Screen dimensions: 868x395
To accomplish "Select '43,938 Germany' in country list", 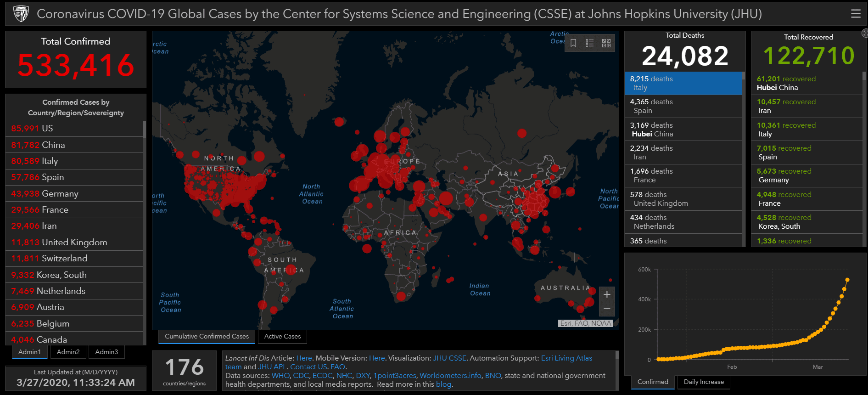I will 74,193.
